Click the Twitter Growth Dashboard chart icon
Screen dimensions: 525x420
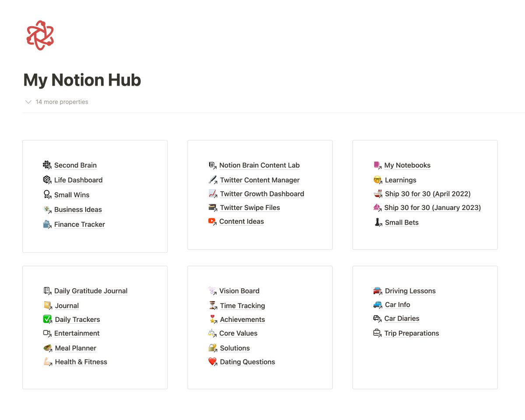213,193
